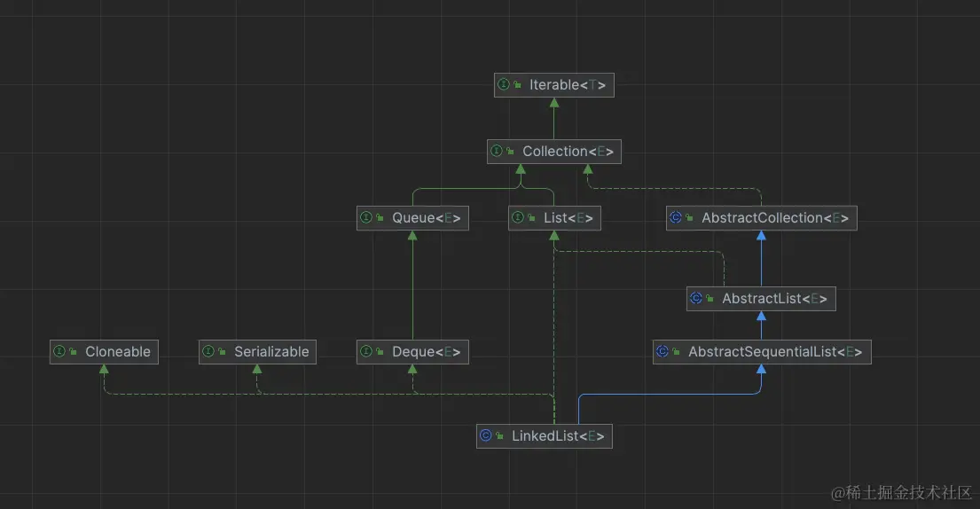Click the interface icon on Deque node
Viewport: 980px width, 509px height.
[366, 352]
